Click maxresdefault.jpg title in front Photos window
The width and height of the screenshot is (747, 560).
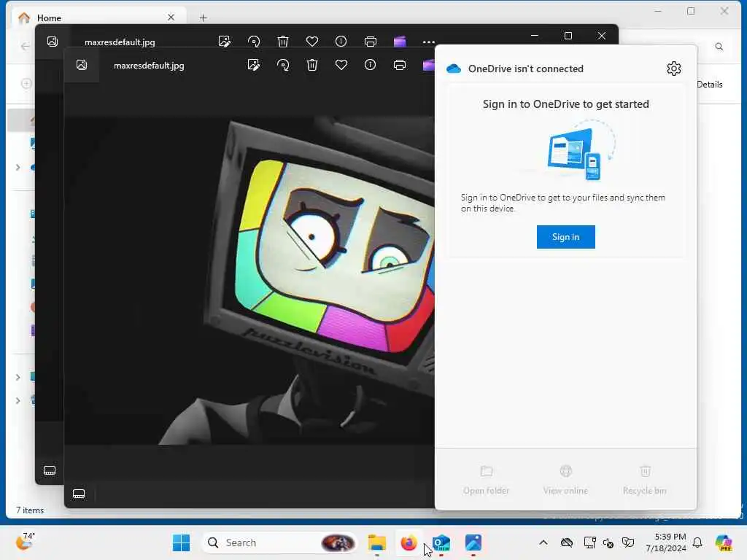(149, 65)
